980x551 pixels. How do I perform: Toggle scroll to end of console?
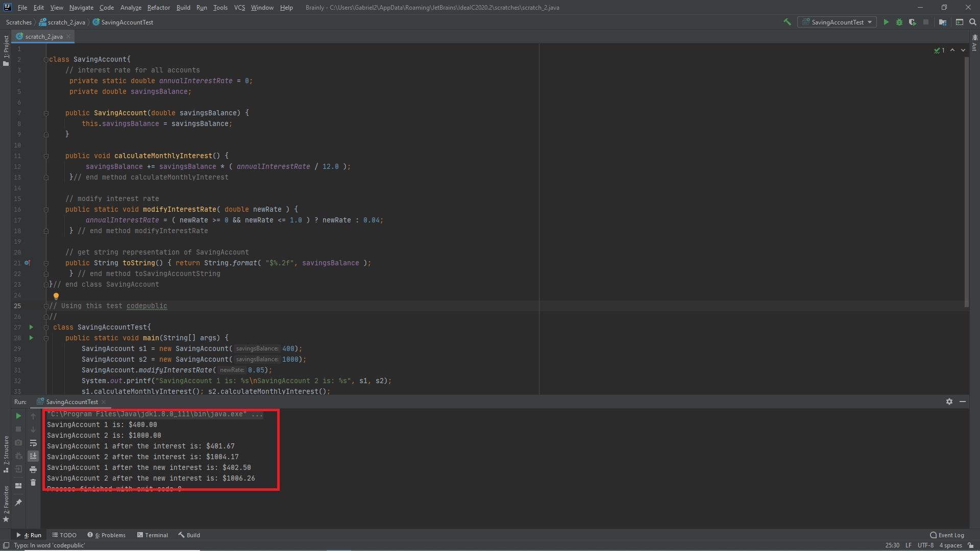pyautogui.click(x=33, y=456)
